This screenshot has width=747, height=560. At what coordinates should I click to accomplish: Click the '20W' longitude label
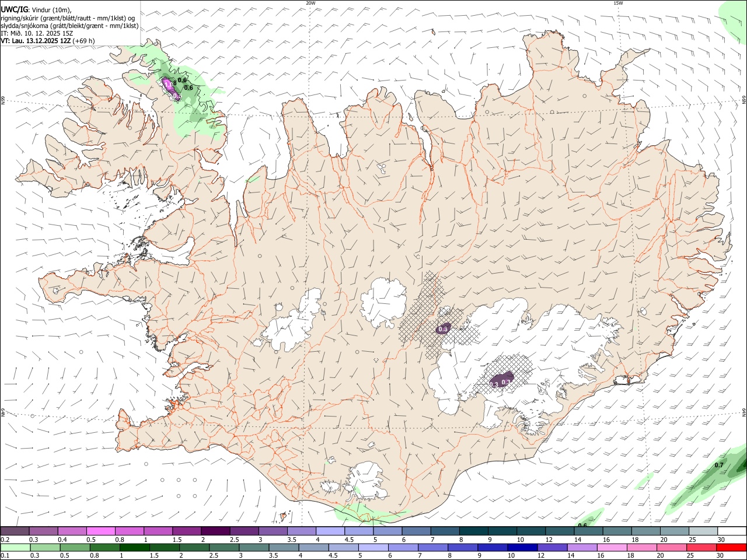[310, 3]
